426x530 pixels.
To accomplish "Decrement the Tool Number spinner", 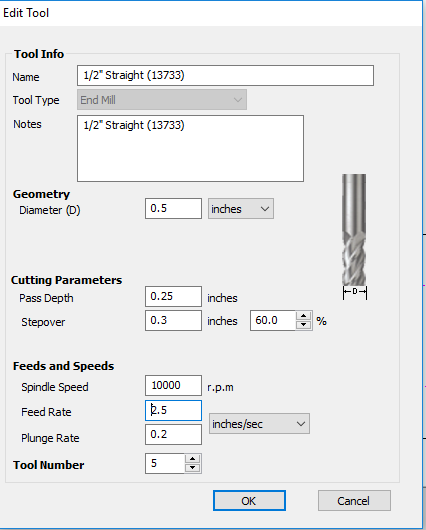I will click(192, 467).
